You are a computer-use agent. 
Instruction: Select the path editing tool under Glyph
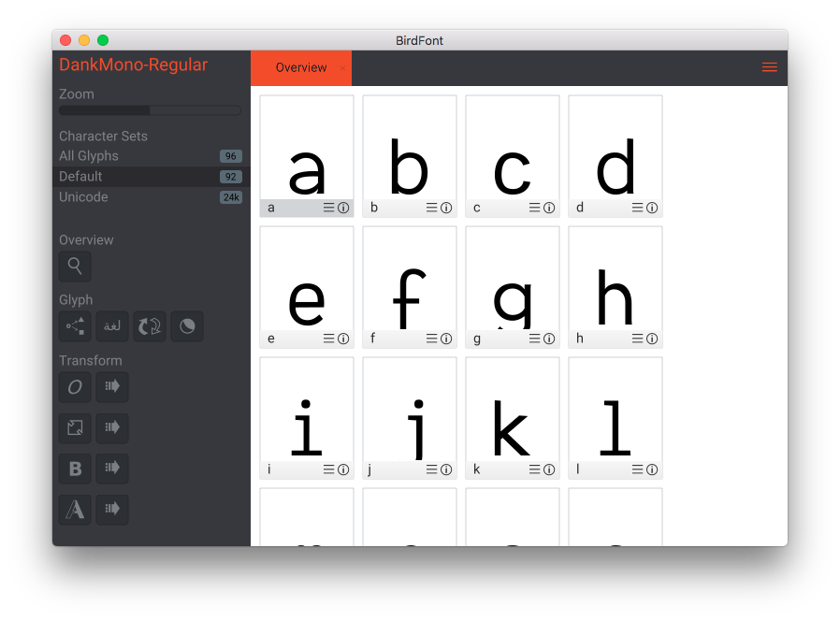pyautogui.click(x=75, y=326)
